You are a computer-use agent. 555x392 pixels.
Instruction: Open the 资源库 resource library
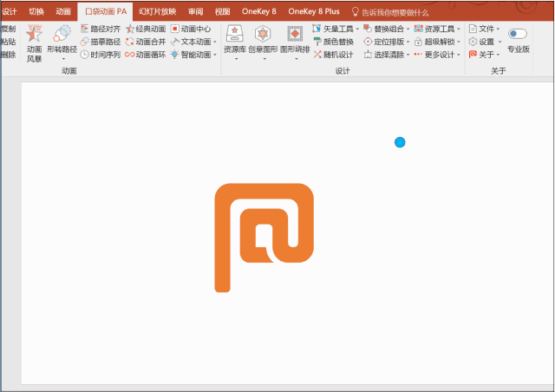(x=235, y=40)
